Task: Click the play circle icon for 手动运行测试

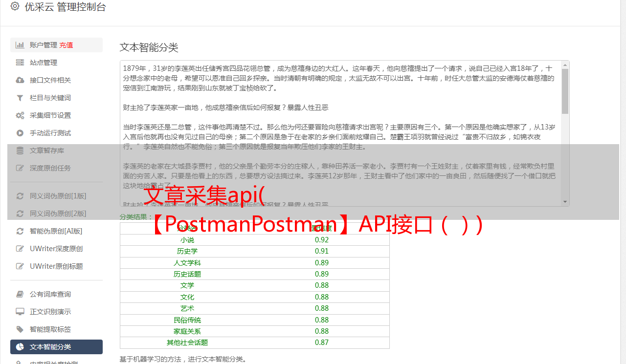Action: [x=20, y=133]
